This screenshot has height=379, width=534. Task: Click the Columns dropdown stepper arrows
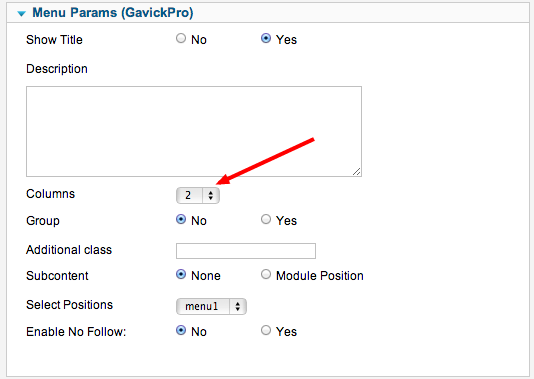(211, 195)
